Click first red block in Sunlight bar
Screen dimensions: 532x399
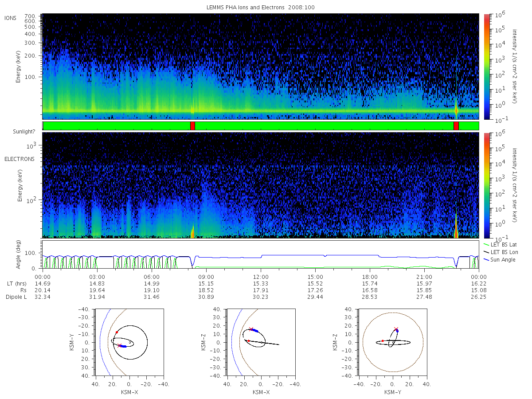click(x=192, y=126)
